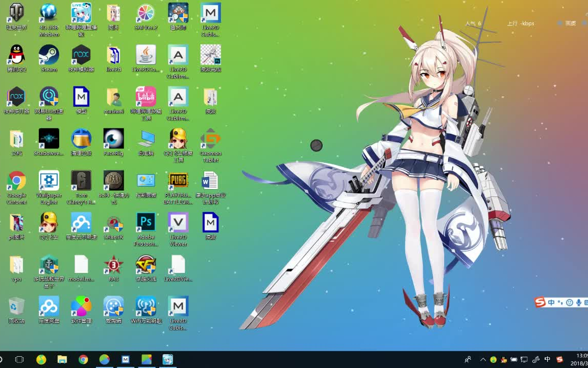Screen dimensions: 588x368
Task: Open the People icon in taskbar
Action: point(468,360)
